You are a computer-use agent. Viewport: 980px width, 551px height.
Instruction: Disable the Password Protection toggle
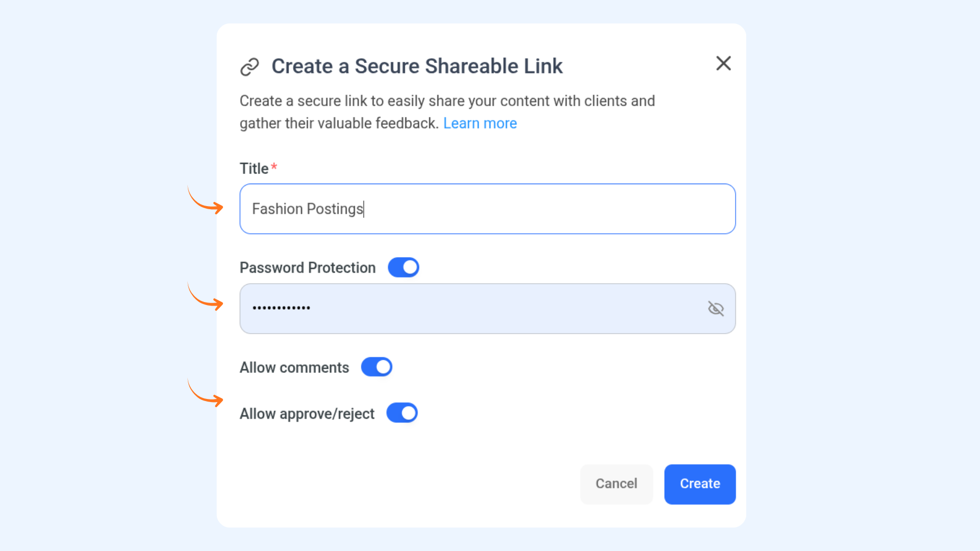[x=403, y=267]
